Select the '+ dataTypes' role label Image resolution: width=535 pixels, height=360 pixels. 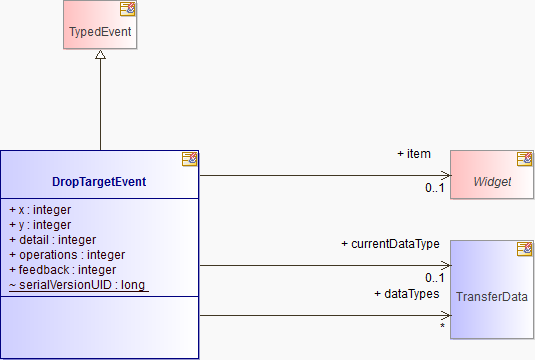[407, 294]
